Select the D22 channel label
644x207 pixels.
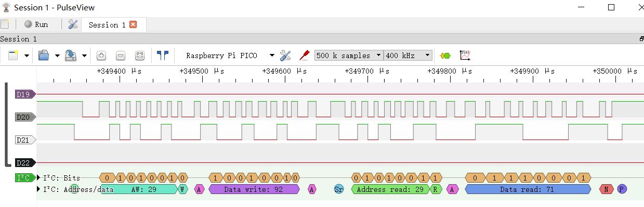click(x=25, y=163)
